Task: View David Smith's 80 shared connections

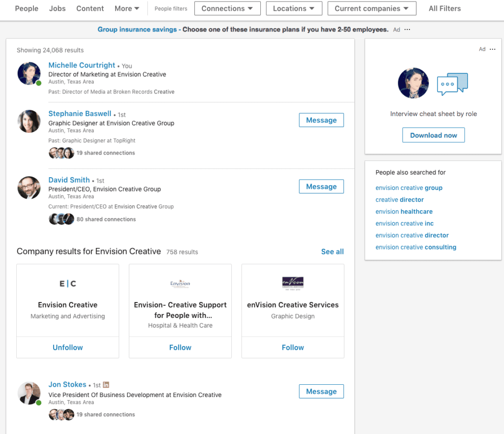Action: click(106, 219)
